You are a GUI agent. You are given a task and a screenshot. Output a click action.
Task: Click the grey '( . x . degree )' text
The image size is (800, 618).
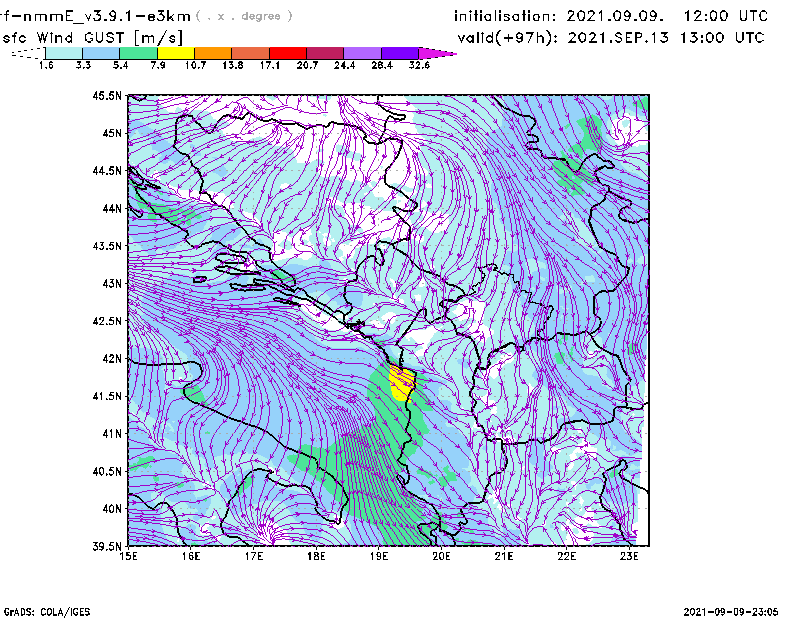(244, 16)
